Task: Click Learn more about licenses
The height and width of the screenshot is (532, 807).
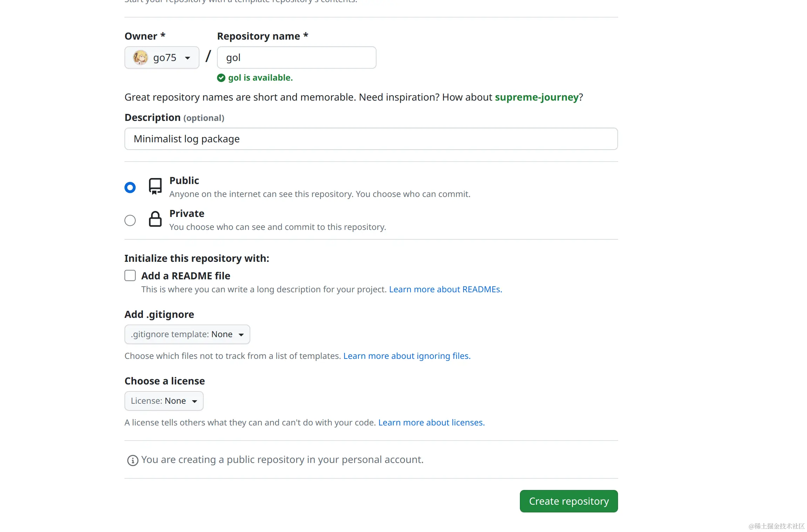Action: click(431, 422)
